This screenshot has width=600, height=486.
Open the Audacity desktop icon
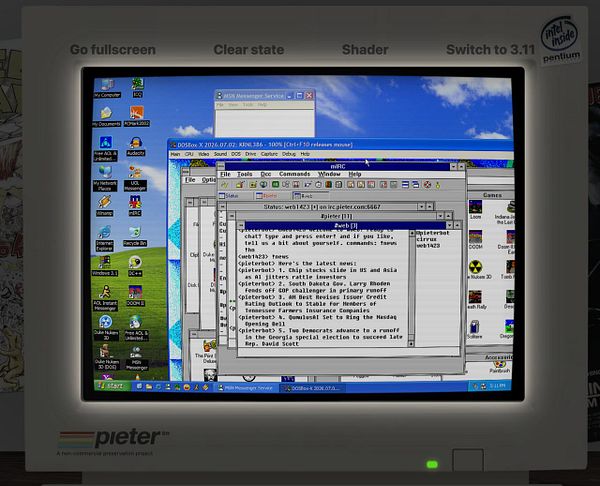[x=135, y=146]
